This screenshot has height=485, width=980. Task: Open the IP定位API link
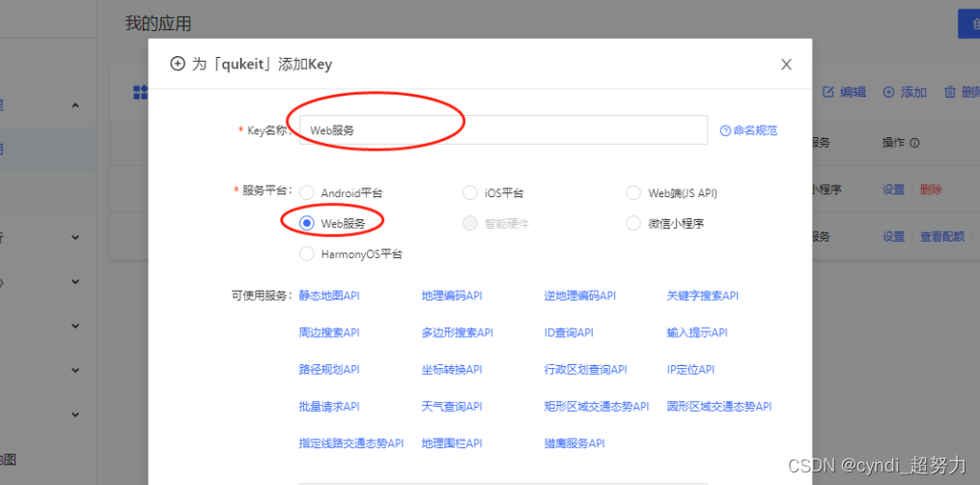(690, 369)
